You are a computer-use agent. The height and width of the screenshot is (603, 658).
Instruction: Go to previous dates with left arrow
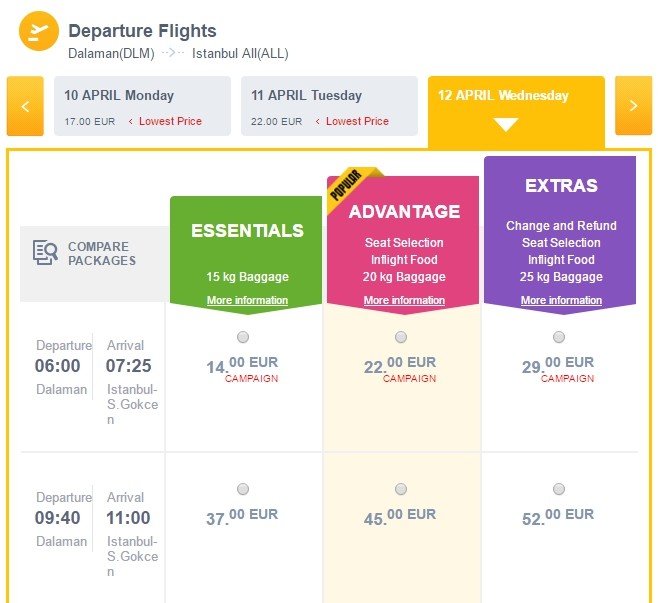pos(25,106)
